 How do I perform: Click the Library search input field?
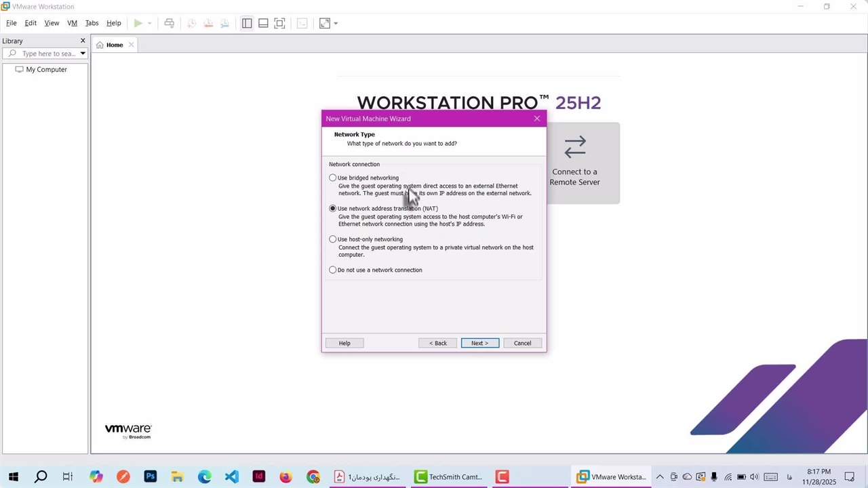(47, 54)
